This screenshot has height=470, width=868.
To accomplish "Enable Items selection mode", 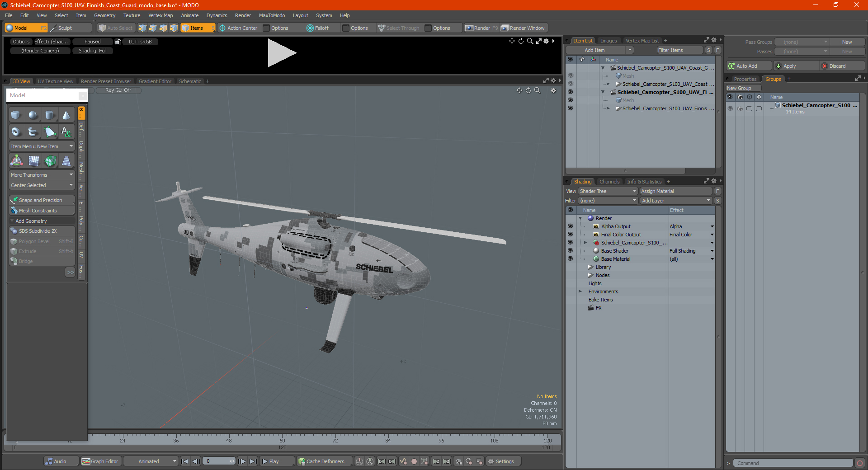I will tap(198, 28).
